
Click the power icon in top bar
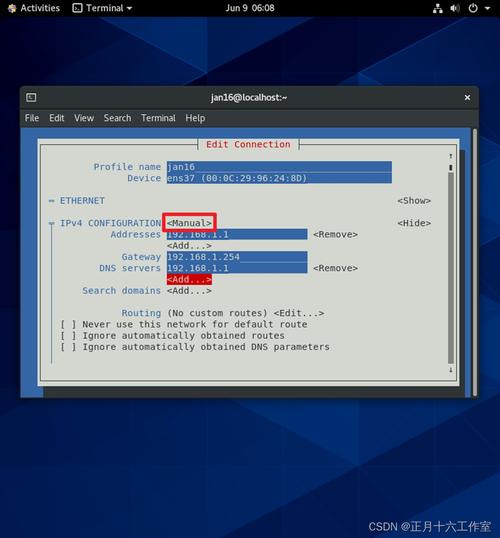[x=473, y=8]
